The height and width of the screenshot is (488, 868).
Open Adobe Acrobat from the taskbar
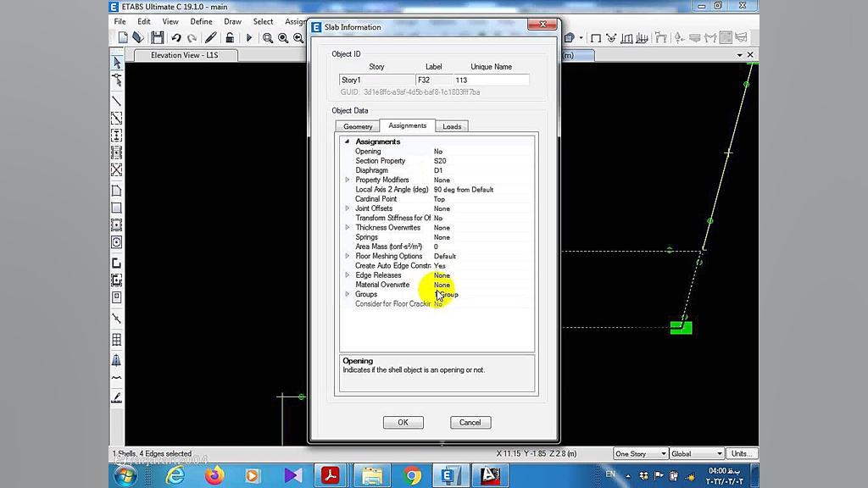click(x=331, y=475)
